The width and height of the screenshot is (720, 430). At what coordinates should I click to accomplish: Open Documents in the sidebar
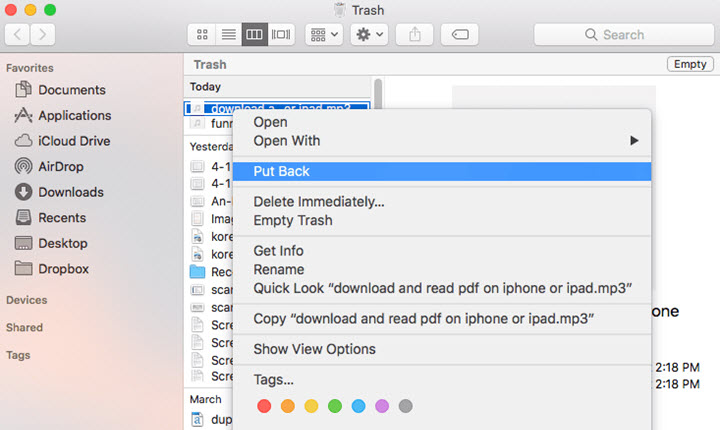[x=60, y=90]
